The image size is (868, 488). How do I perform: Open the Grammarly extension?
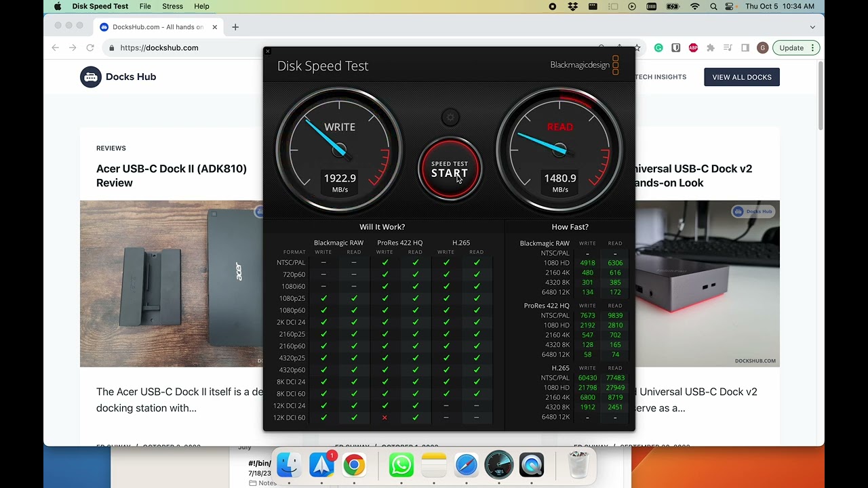658,48
